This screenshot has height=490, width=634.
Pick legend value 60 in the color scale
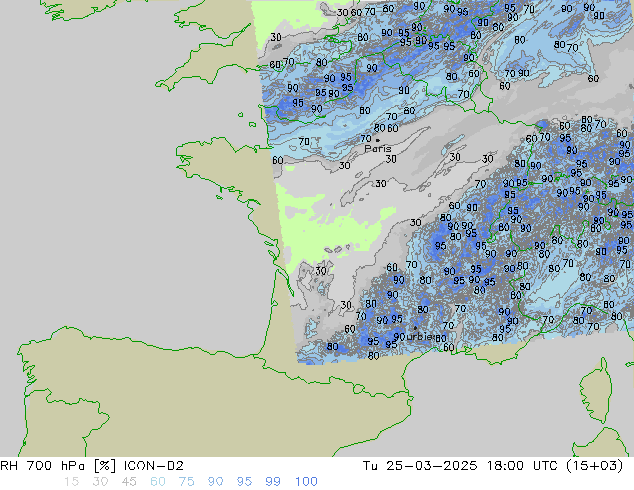pos(158,482)
